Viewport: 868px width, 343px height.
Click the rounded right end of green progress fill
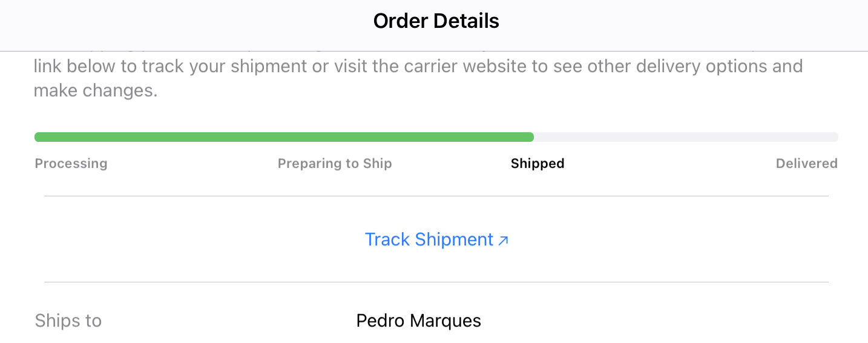[530, 137]
